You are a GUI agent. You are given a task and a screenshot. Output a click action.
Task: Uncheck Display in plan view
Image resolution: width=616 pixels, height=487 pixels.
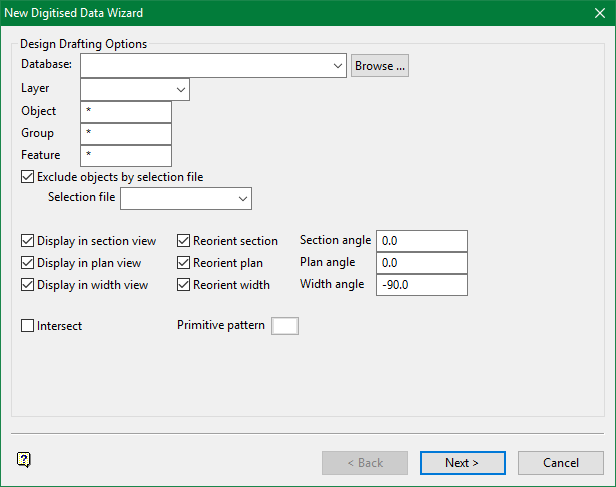27,263
